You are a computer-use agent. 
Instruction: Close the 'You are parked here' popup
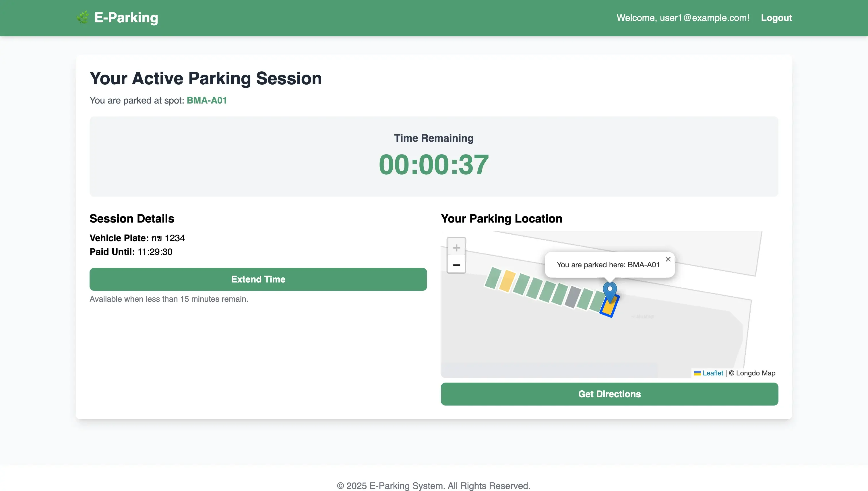[x=668, y=259]
